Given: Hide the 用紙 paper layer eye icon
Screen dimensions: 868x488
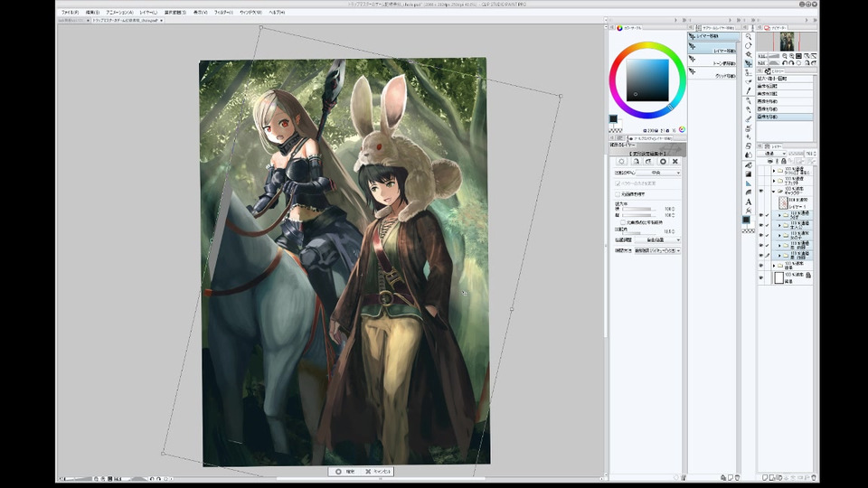Looking at the screenshot, I should click(x=761, y=277).
